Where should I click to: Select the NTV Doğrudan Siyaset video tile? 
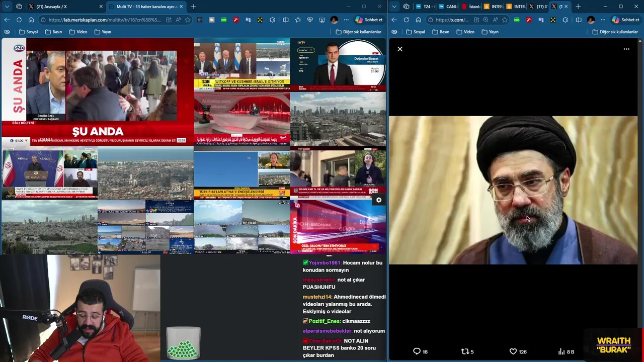(338, 65)
